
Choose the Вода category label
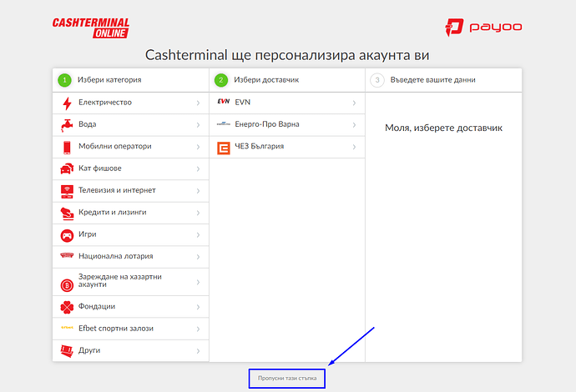[x=88, y=124]
